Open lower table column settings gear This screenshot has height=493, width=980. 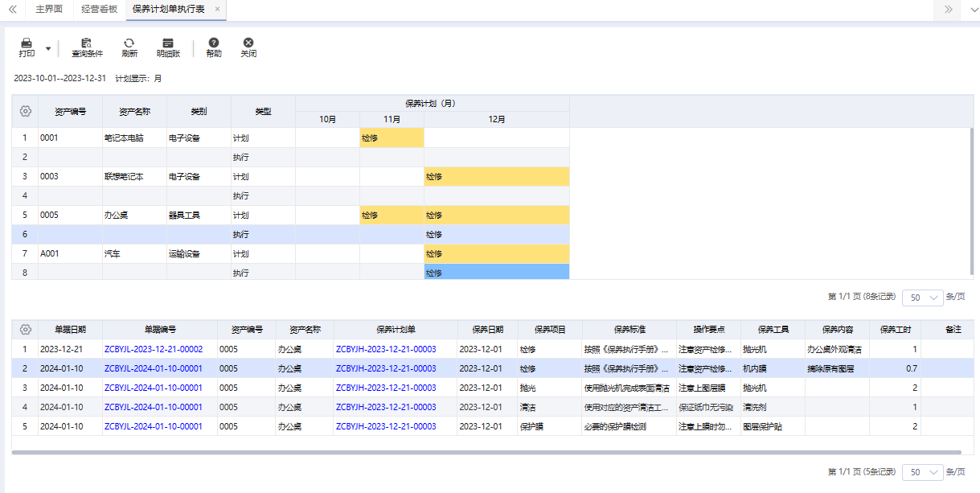click(x=25, y=330)
